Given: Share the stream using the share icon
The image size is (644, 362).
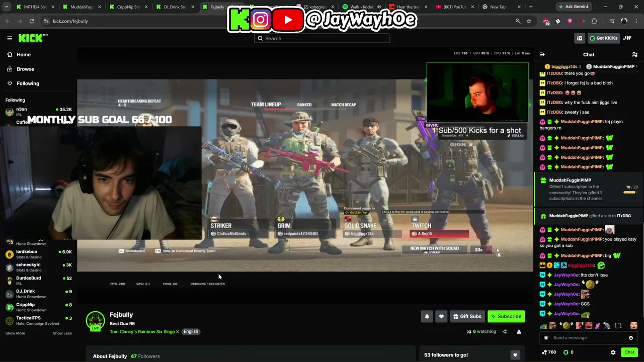Looking at the screenshot, I should tap(505, 332).
